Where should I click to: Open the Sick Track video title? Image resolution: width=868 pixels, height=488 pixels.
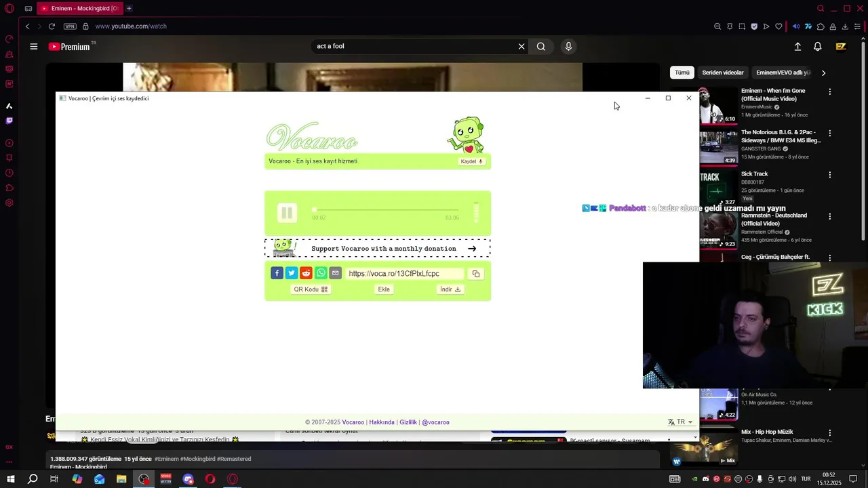pos(754,174)
